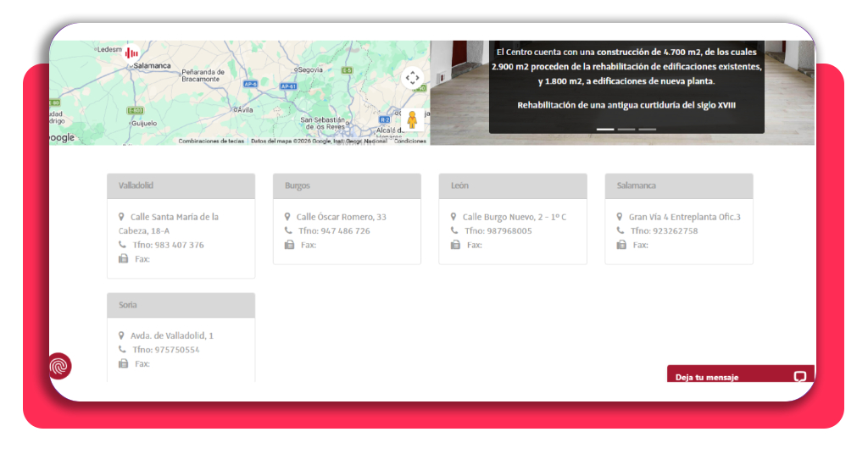Click the fax icon in Valladolid card
This screenshot has height=454, width=868.
(124, 259)
